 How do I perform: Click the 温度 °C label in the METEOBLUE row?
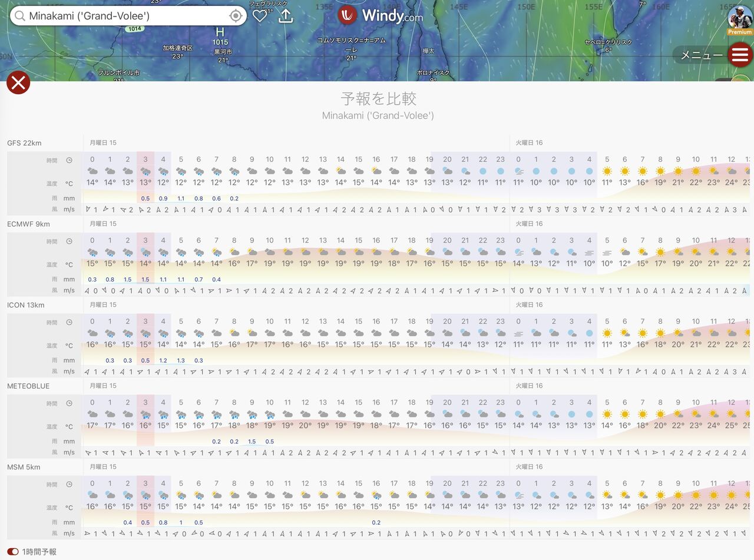click(61, 426)
